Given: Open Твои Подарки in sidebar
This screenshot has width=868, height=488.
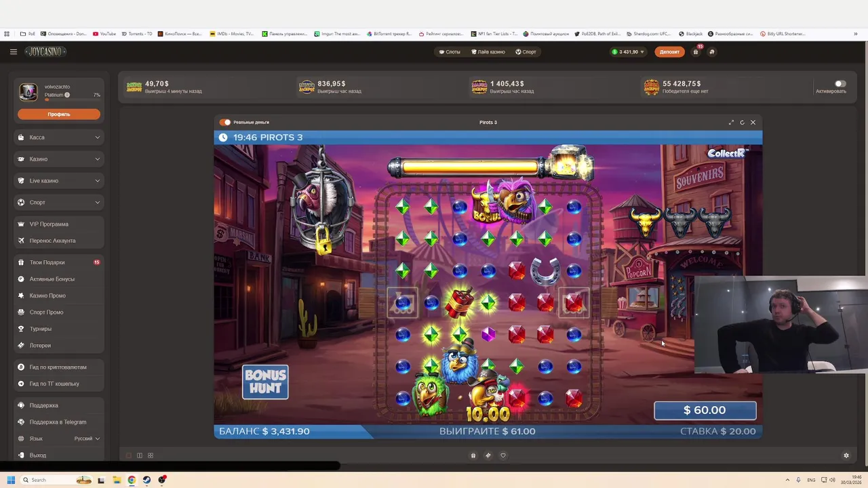Looking at the screenshot, I should click(59, 262).
